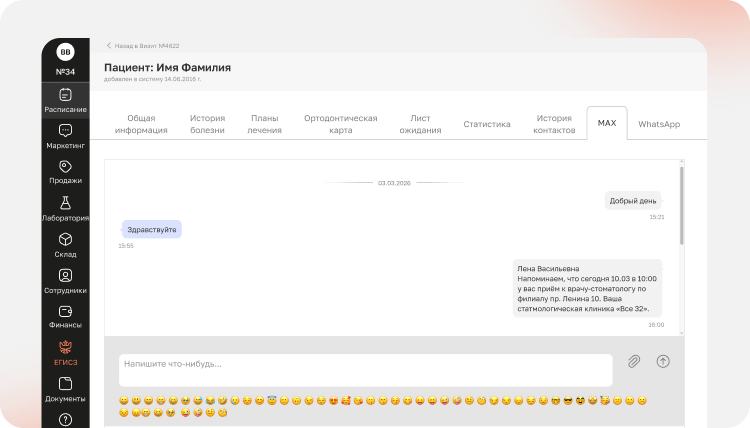Open the История контактов tab
The width and height of the screenshot is (750, 428).
(554, 124)
